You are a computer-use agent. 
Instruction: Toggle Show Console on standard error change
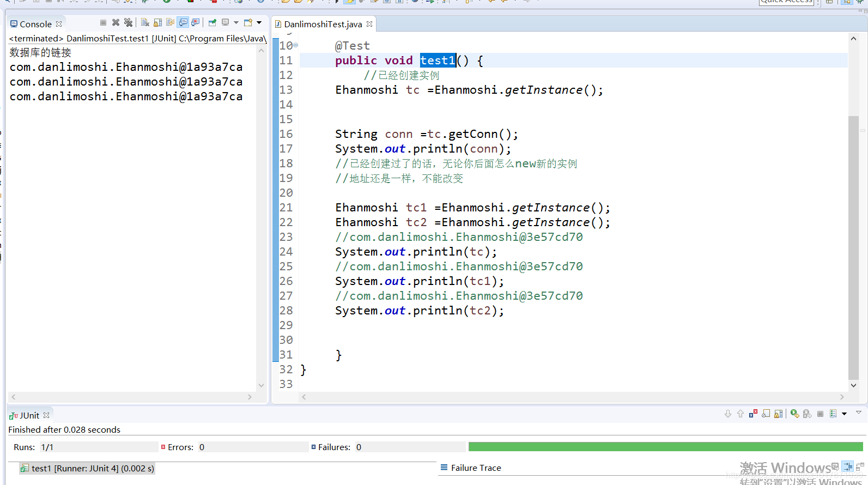[x=195, y=22]
